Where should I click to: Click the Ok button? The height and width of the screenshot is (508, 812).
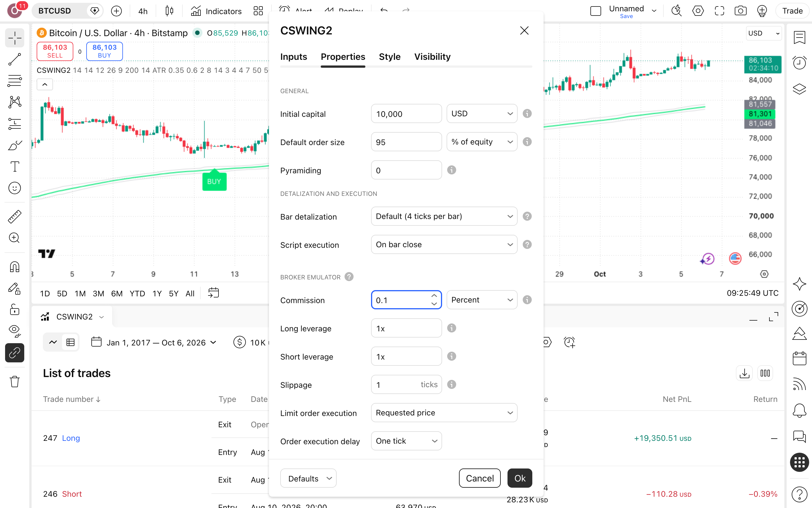click(520, 478)
